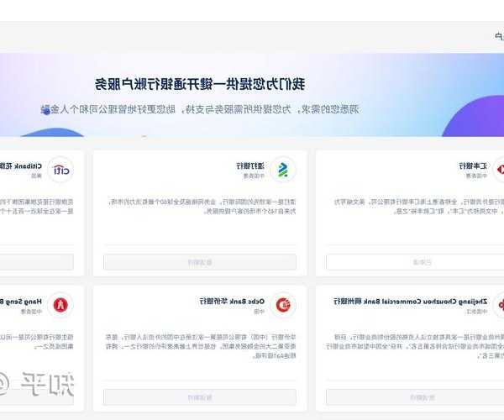Click the red HSBC logo at card edge
The width and height of the screenshot is (504, 420).
point(499,170)
